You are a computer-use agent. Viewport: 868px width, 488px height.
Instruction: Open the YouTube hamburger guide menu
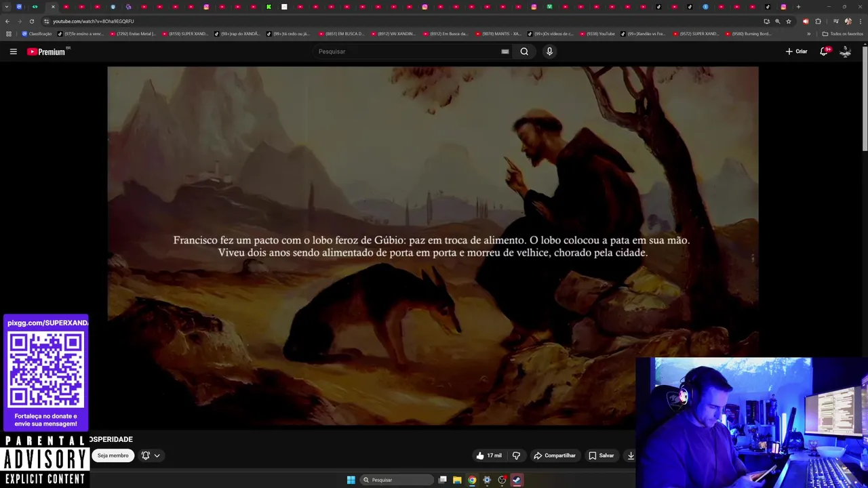[13, 52]
